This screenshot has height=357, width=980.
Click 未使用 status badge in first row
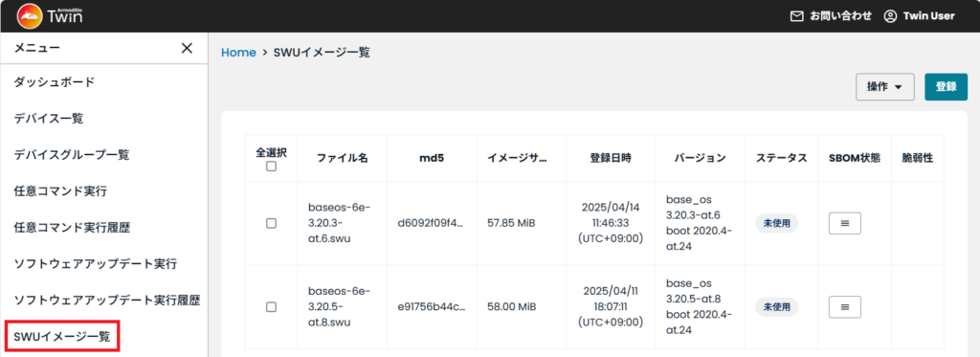[776, 223]
